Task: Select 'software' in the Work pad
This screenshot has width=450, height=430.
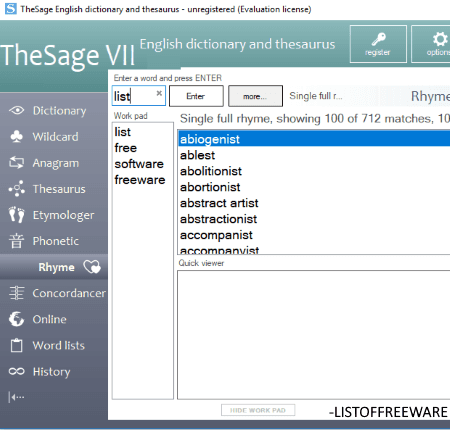Action: (x=139, y=164)
